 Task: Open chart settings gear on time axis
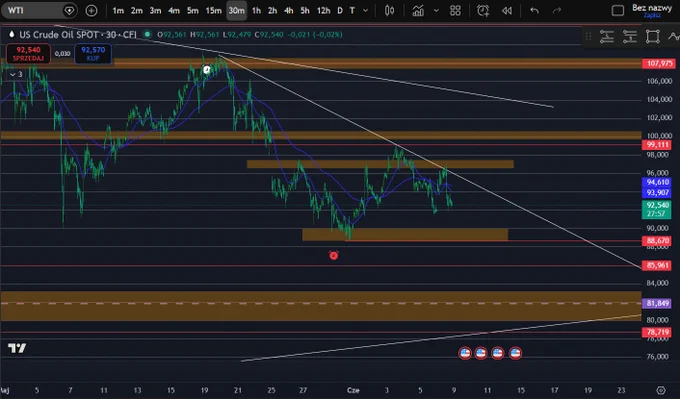point(660,390)
